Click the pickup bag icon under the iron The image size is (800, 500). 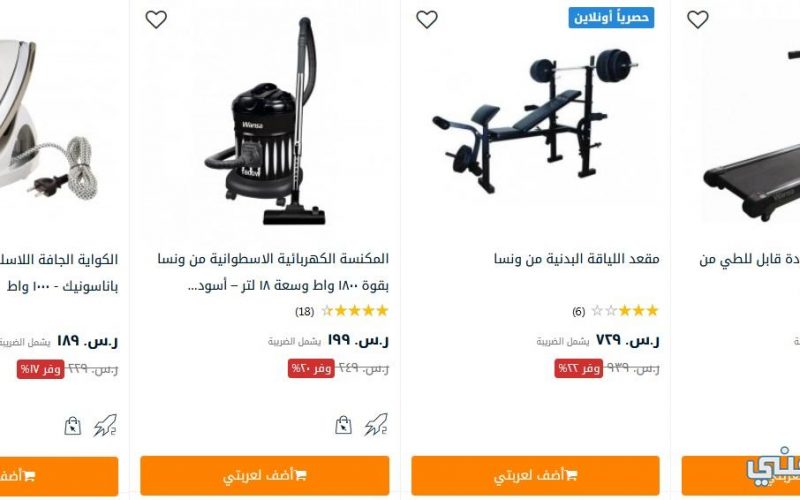point(72,426)
